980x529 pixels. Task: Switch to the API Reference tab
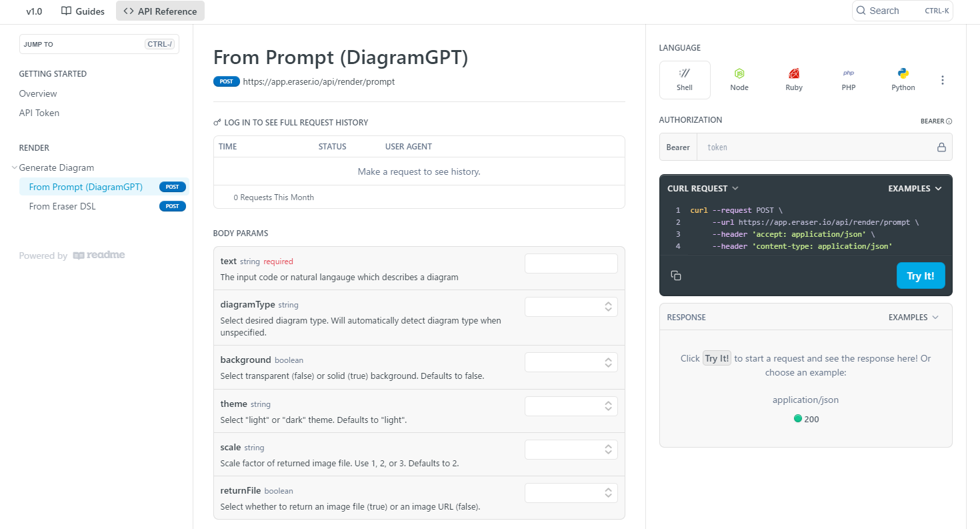pyautogui.click(x=160, y=11)
